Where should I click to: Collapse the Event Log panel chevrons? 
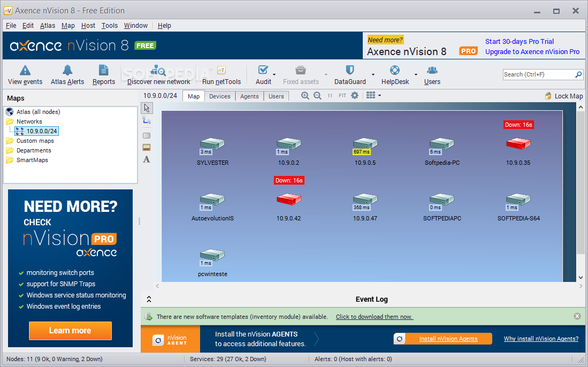click(x=149, y=299)
